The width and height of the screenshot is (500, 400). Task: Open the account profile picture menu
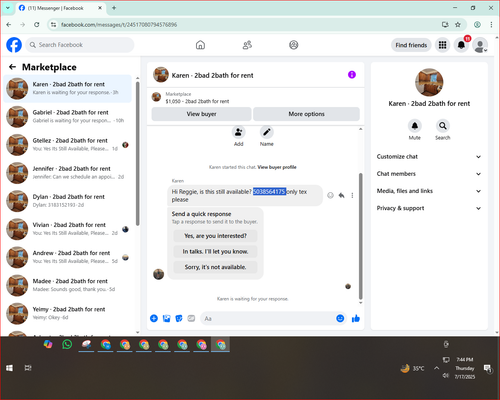[x=480, y=45]
